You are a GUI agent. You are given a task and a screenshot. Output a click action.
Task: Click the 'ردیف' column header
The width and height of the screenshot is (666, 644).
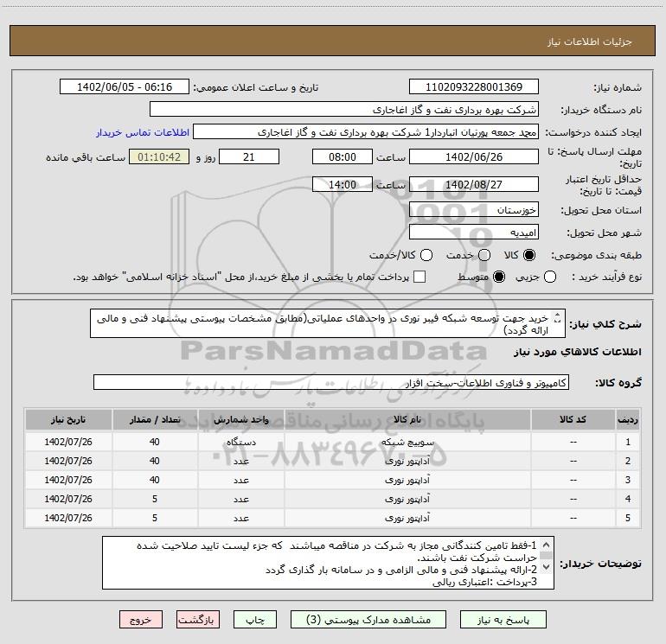[x=628, y=420]
